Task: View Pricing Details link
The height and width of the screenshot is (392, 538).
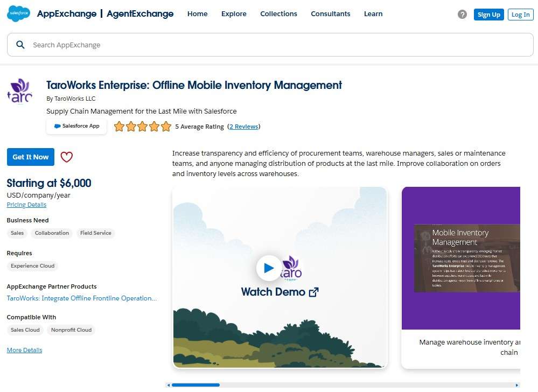Action: point(26,205)
